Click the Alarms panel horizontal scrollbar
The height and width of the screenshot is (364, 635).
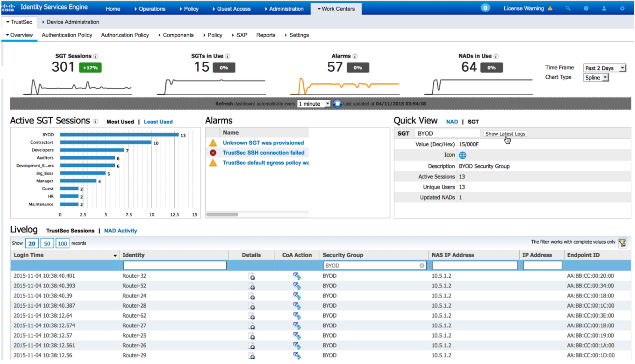tap(222, 214)
